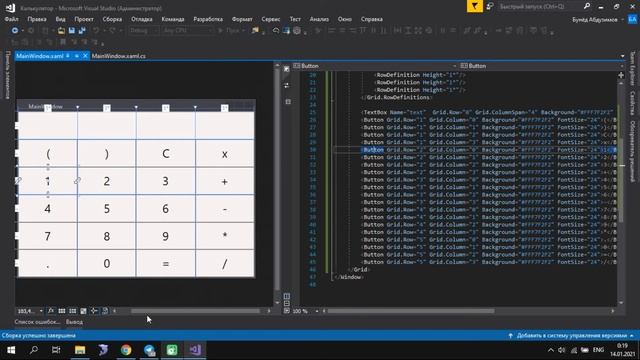This screenshot has width=640, height=360.
Task: Open the Debug configuration dropdown
Action: (x=144, y=31)
